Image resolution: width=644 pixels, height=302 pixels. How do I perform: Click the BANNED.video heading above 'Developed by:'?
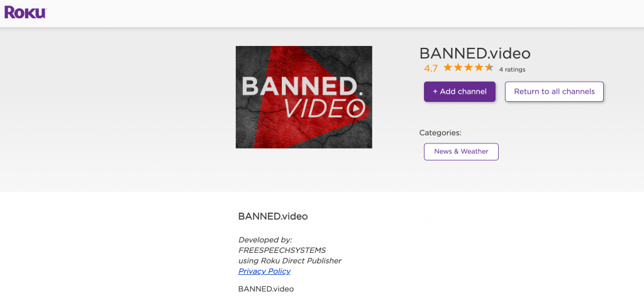click(x=273, y=216)
